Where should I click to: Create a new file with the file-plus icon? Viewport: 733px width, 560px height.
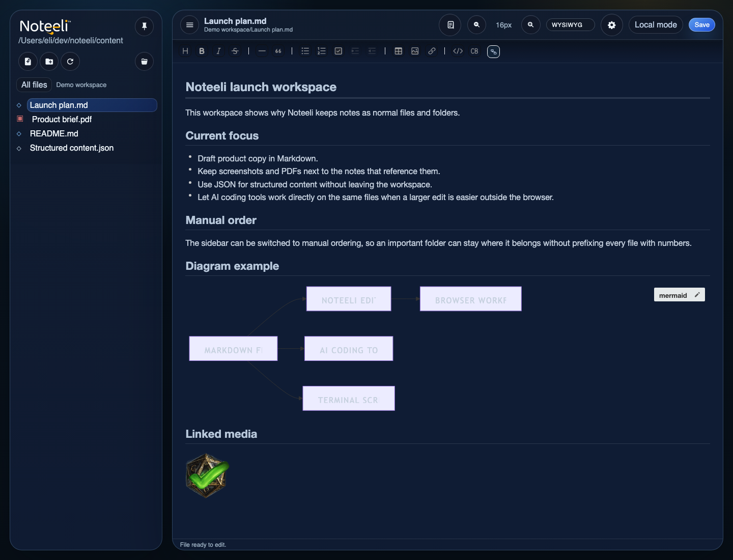(x=28, y=62)
